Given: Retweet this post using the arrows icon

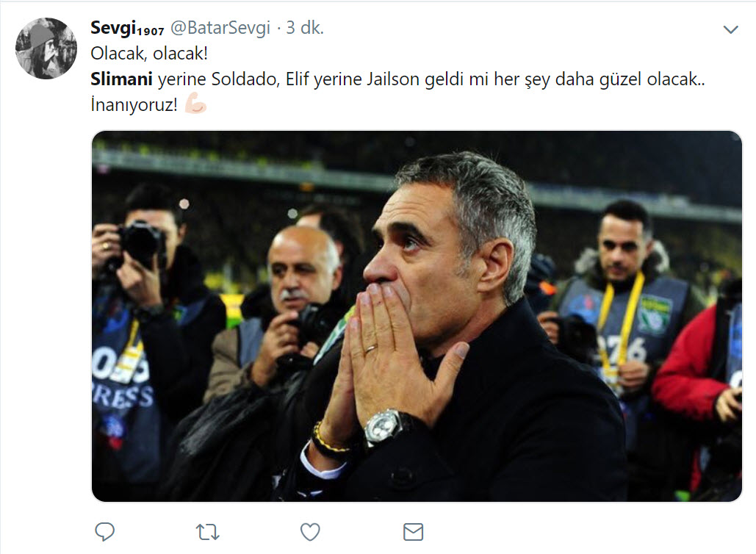Looking at the screenshot, I should tap(208, 531).
